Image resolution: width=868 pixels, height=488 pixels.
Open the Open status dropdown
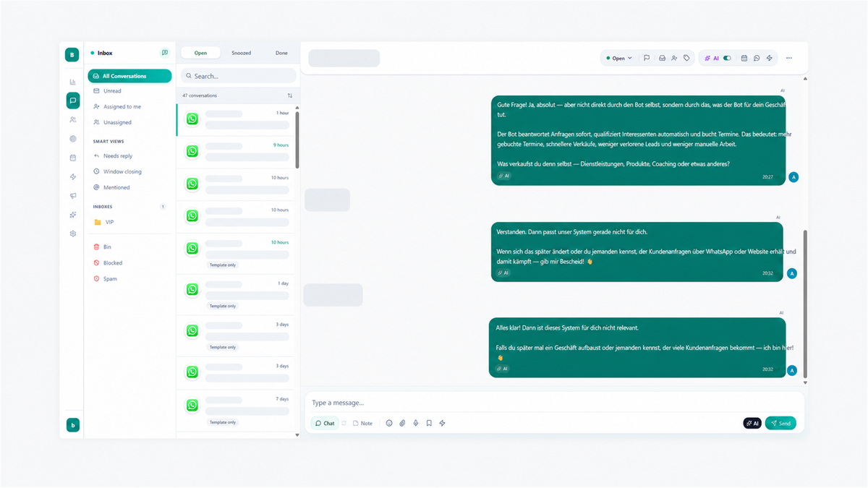click(618, 58)
